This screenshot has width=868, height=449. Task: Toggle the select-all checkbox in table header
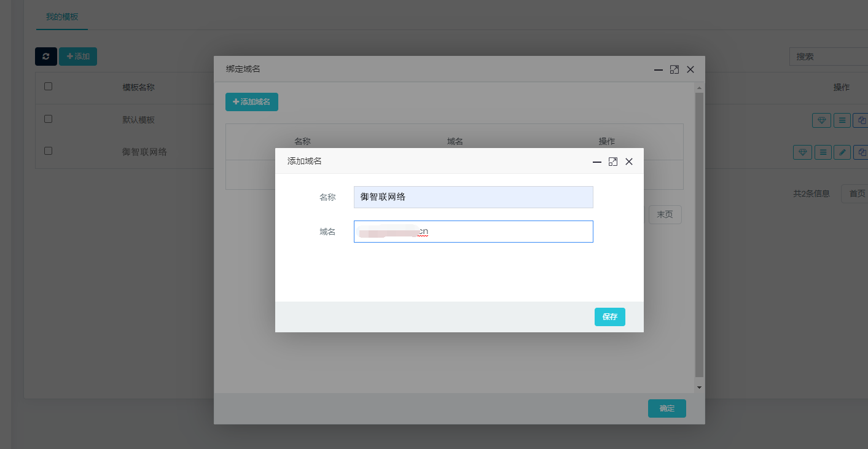pyautogui.click(x=48, y=87)
